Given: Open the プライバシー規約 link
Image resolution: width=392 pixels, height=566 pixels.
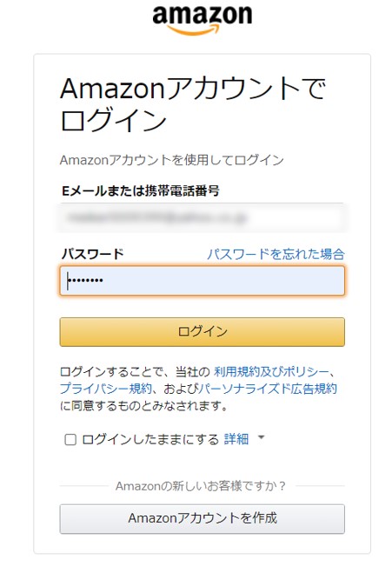Looking at the screenshot, I should coord(106,389).
